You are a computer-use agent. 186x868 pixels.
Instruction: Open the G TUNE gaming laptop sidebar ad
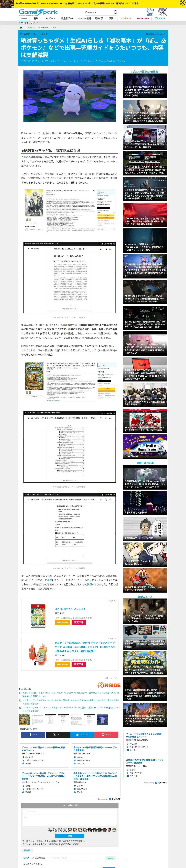point(145,369)
